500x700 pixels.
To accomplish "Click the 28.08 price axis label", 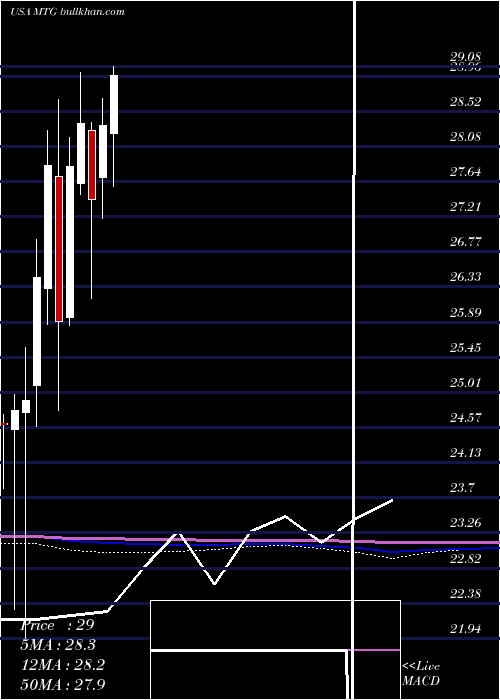I will [x=466, y=136].
